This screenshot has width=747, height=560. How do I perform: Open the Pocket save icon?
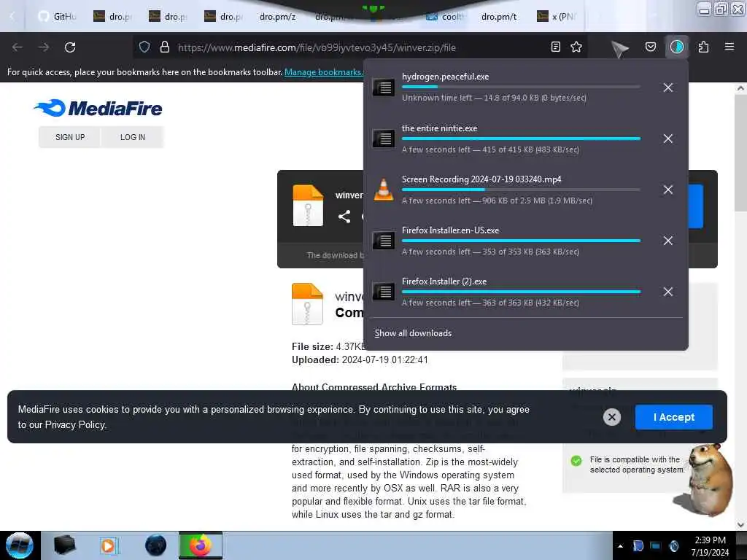coord(651,47)
